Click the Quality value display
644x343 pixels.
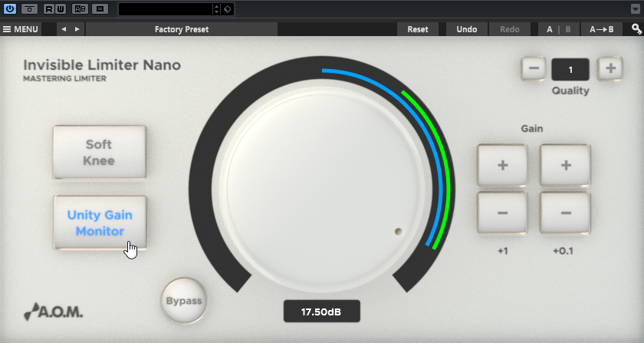pyautogui.click(x=570, y=70)
